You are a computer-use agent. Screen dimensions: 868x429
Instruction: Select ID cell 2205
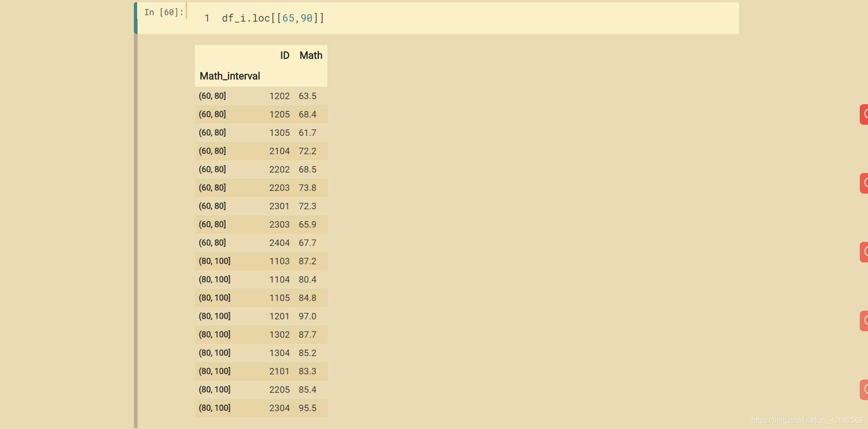tap(279, 390)
